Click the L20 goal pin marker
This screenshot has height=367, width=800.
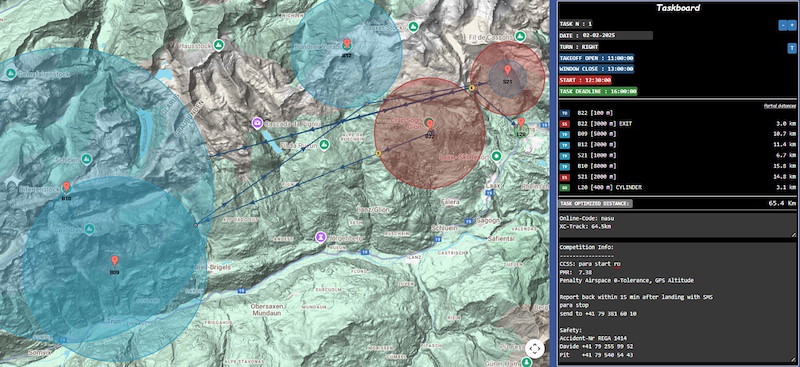click(x=520, y=123)
